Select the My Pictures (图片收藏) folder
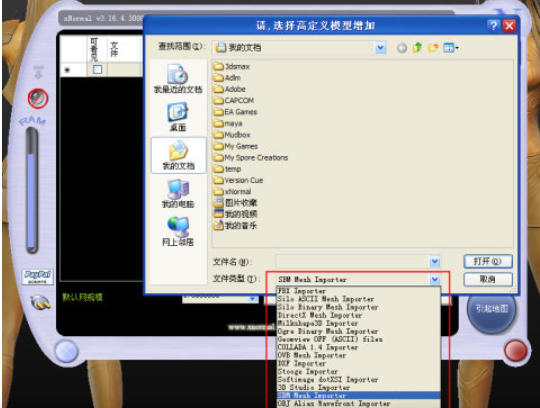 (236, 203)
